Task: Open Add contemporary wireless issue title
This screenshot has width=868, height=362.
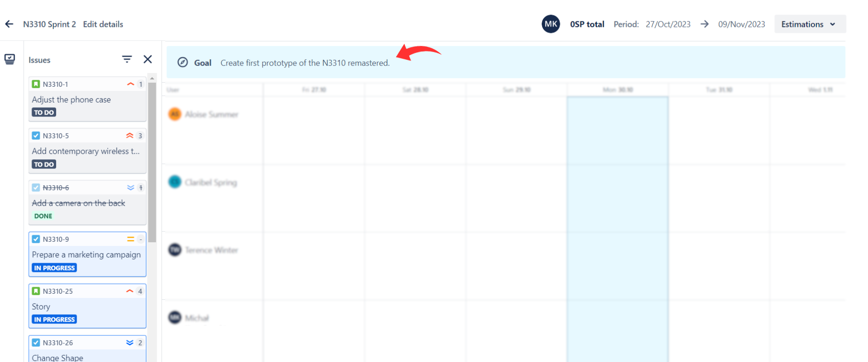Action: [x=85, y=151]
